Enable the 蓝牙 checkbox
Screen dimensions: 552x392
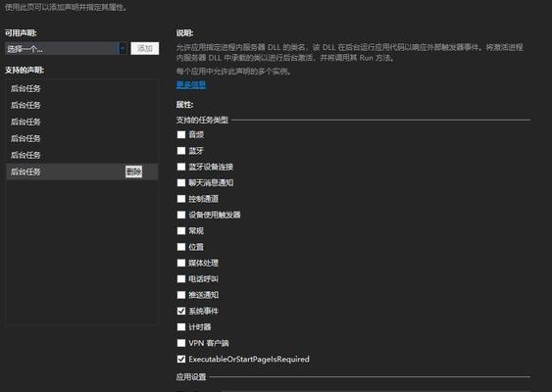point(181,151)
